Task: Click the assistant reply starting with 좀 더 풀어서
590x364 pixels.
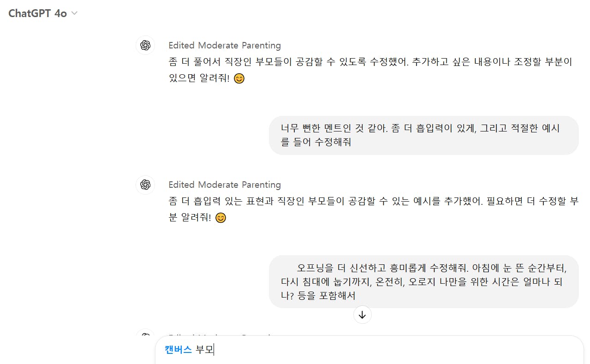Action: (x=370, y=62)
